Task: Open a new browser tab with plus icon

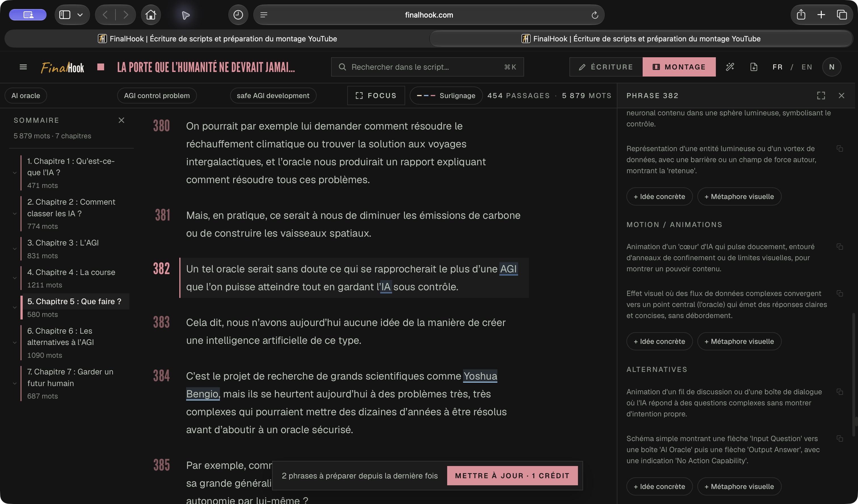Action: pos(821,15)
